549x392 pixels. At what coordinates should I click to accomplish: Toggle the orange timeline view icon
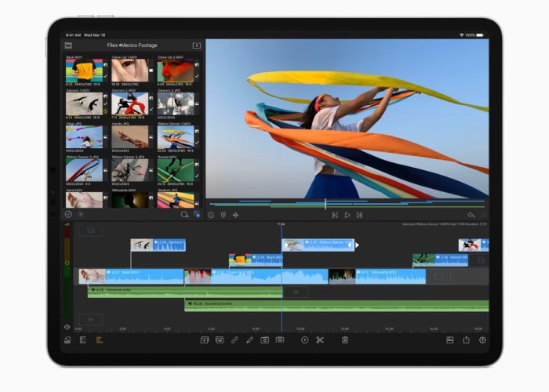coord(99,339)
